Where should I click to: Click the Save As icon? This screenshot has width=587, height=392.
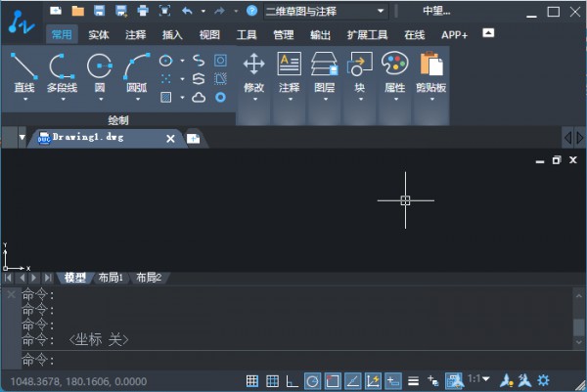[x=121, y=11]
